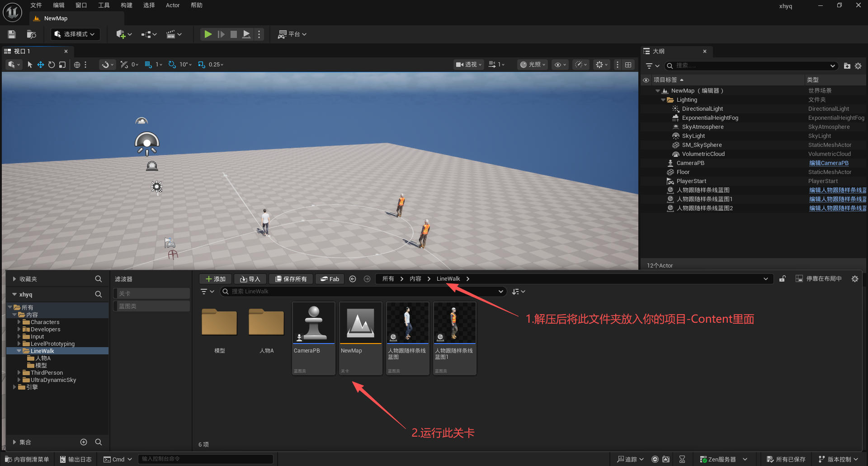
Task: Click the 导入 import button
Action: coord(250,279)
